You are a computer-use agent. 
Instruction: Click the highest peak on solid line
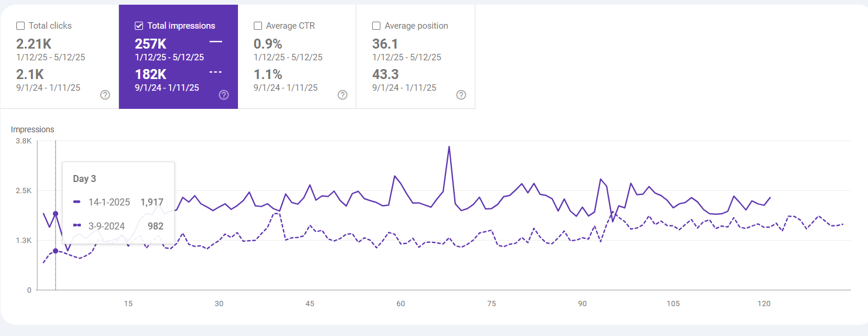[x=449, y=146]
